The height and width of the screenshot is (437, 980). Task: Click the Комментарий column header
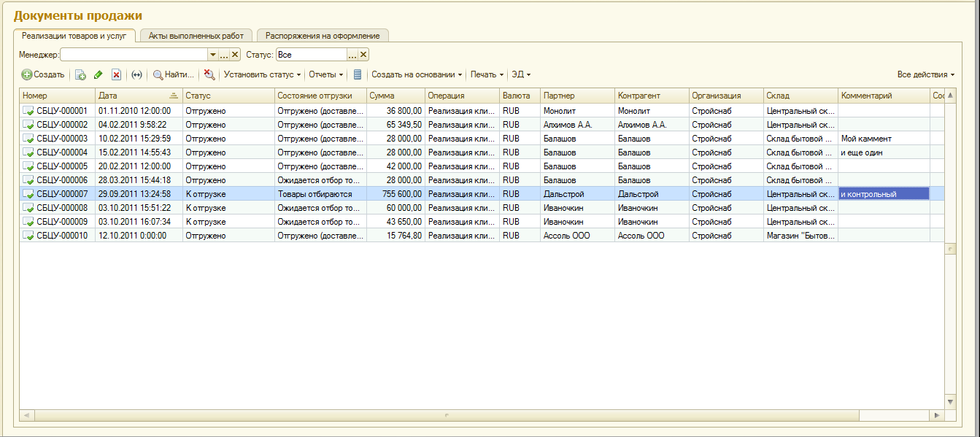[x=884, y=96]
